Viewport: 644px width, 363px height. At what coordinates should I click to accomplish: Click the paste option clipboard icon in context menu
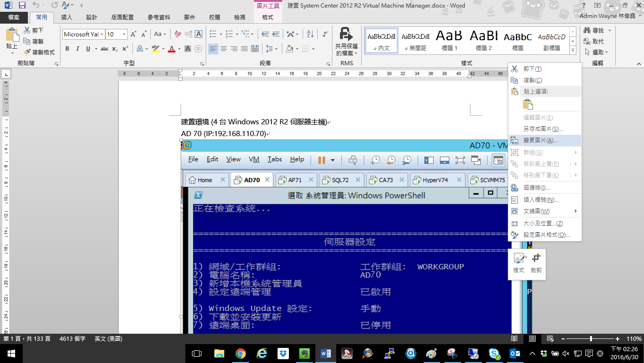click(528, 104)
